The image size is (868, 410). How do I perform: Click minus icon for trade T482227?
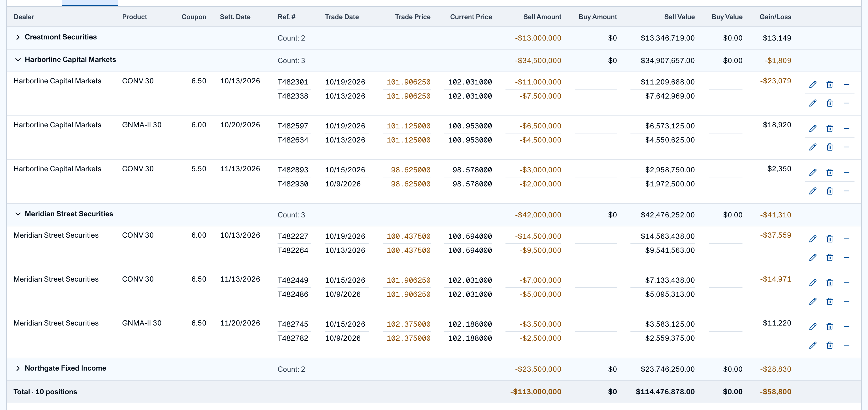click(846, 239)
